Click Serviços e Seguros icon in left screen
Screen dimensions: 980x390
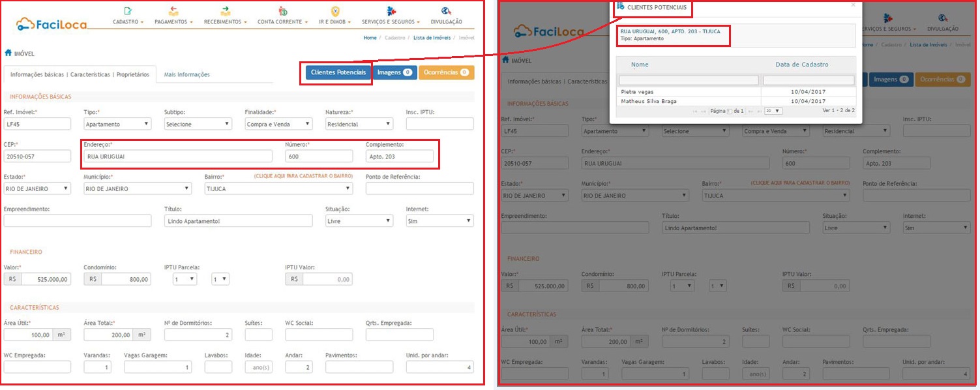tap(391, 11)
